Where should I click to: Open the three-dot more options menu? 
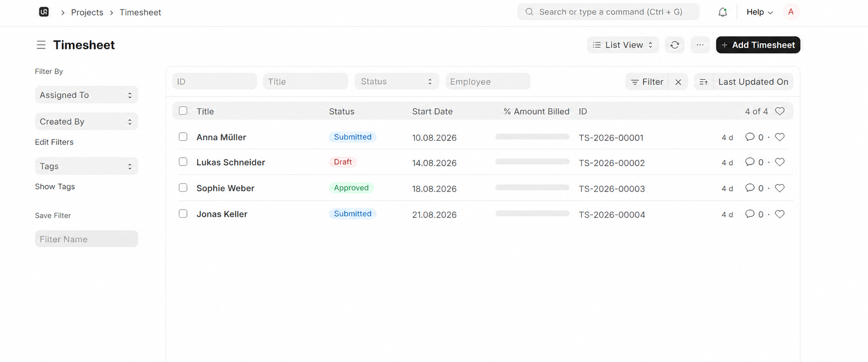(700, 45)
